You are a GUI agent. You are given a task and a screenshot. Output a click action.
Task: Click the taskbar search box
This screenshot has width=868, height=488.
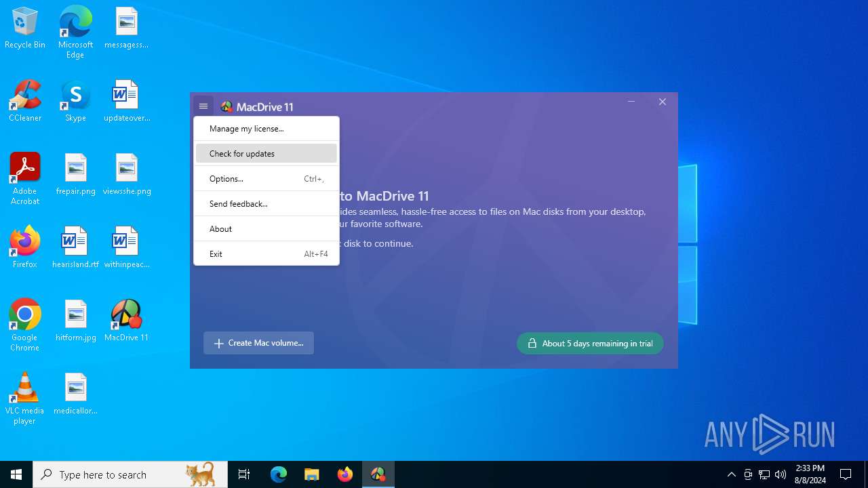[x=130, y=474]
